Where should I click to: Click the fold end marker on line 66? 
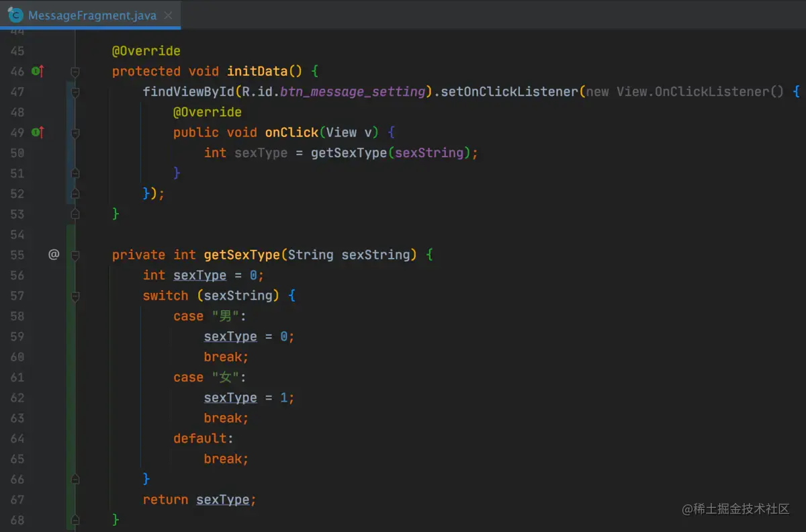75,479
